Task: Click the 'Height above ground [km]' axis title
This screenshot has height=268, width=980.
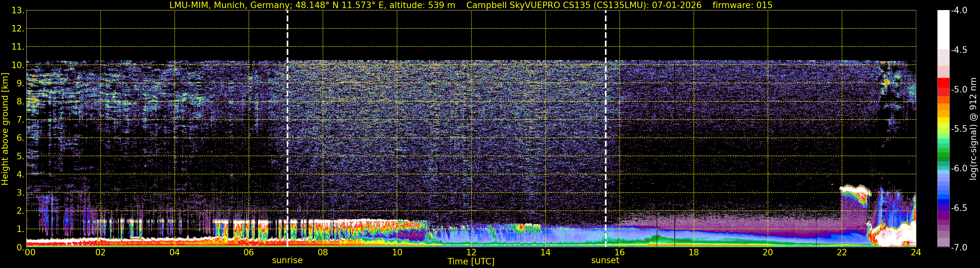Action: click(5, 129)
